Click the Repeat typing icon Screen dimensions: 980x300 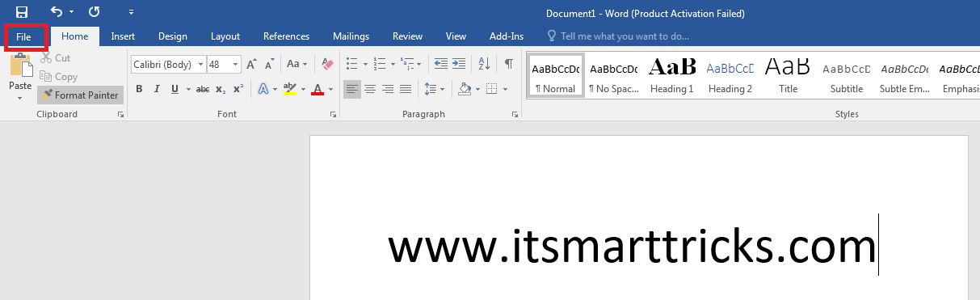95,12
